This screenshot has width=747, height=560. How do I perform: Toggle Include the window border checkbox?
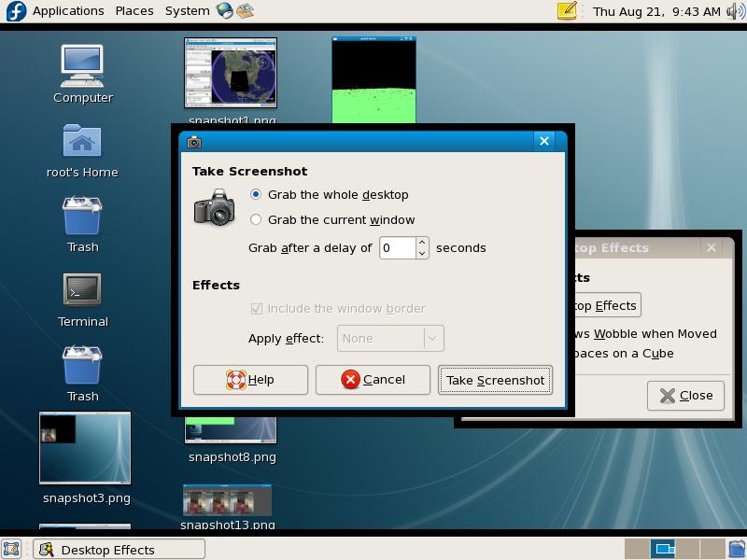256,308
